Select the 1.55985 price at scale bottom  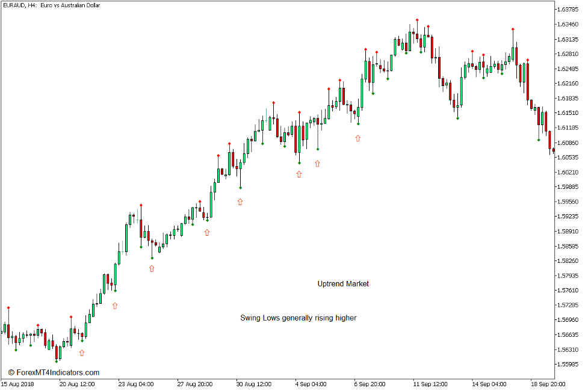pos(568,365)
